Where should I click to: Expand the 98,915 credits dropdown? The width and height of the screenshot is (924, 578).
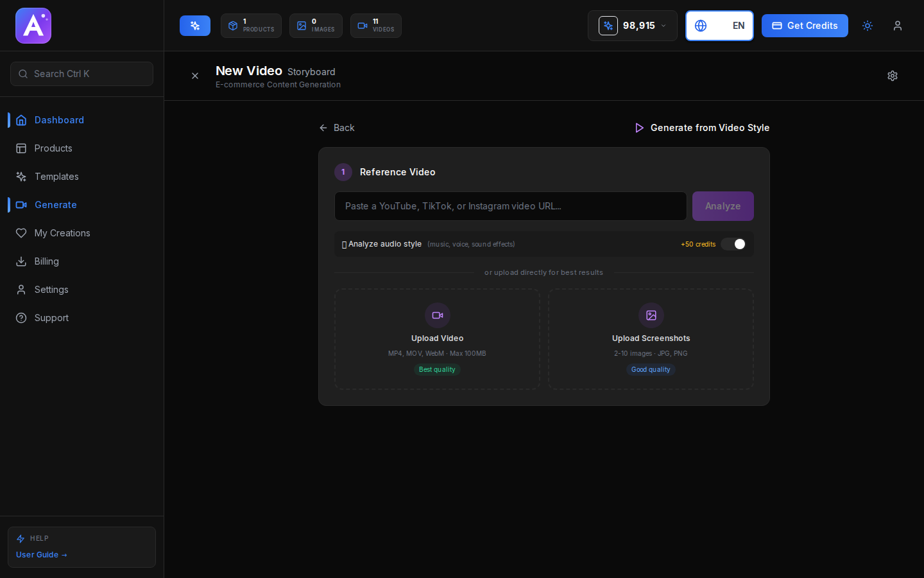633,26
